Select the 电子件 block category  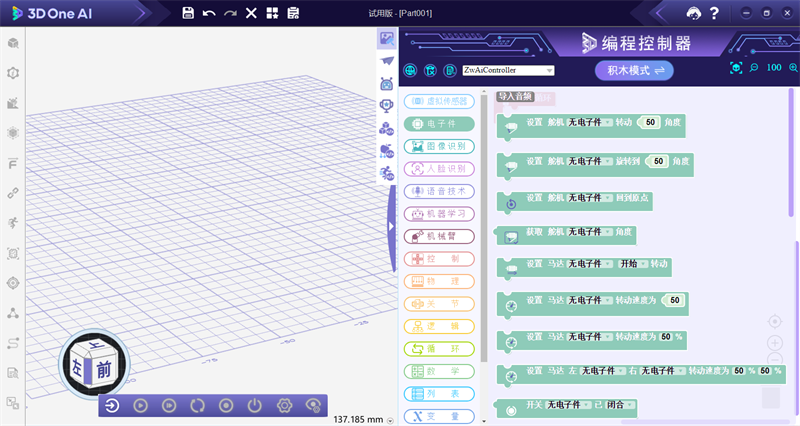coord(439,124)
